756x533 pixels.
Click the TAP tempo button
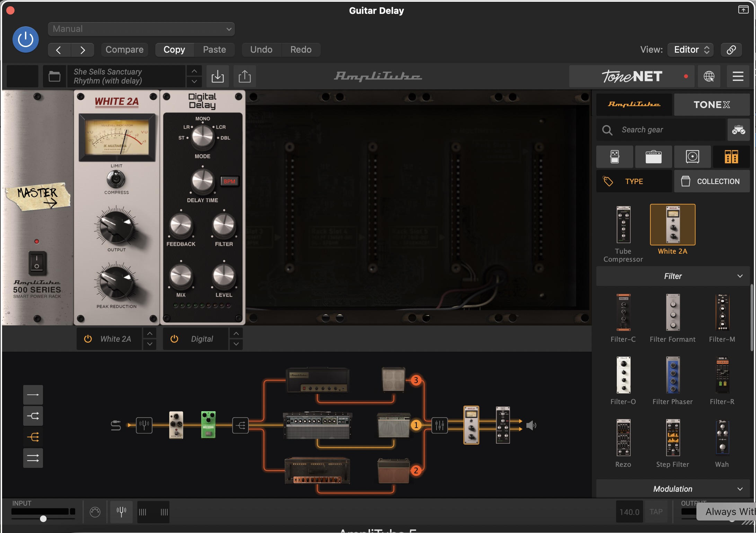[656, 512]
